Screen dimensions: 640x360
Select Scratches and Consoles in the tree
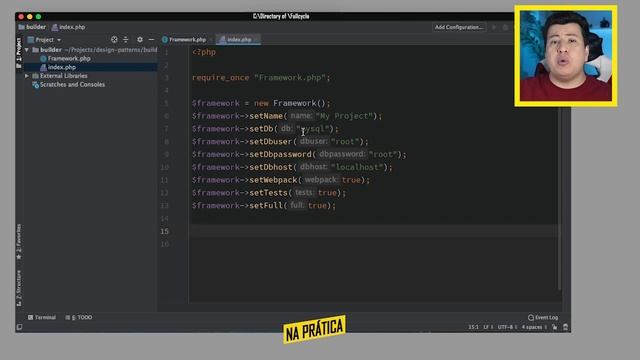(72, 84)
